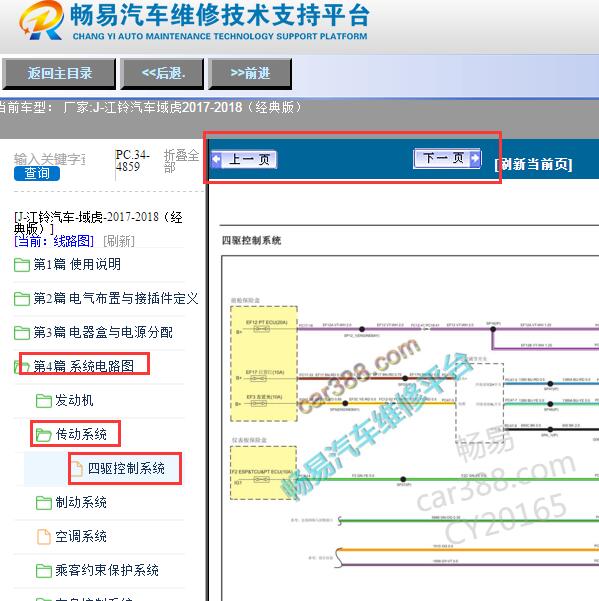The image size is (599, 601).
Task: Open 第3篇 电器盒与电源分配
Action: click(103, 332)
